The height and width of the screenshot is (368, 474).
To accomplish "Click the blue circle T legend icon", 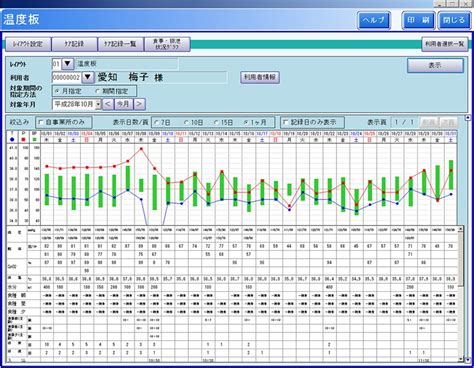I will [12, 139].
